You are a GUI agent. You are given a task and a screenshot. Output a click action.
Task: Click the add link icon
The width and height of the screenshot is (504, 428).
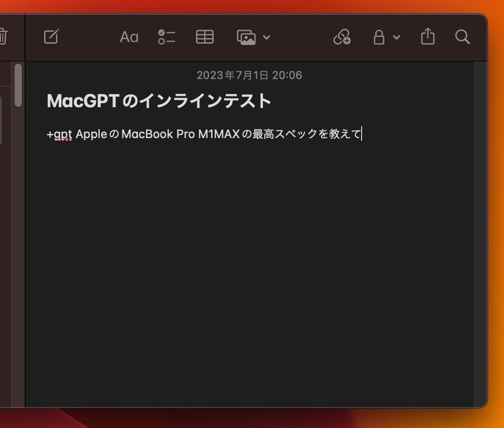342,37
